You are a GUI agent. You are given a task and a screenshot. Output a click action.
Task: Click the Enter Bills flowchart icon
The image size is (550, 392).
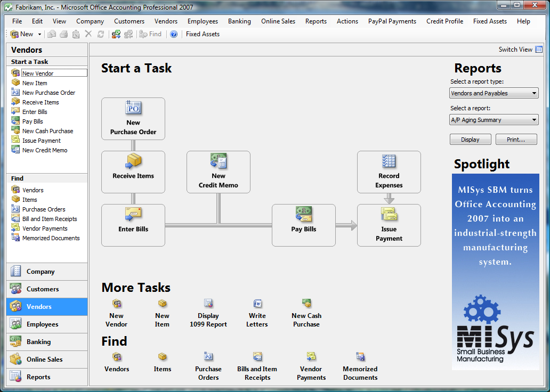coord(133,214)
